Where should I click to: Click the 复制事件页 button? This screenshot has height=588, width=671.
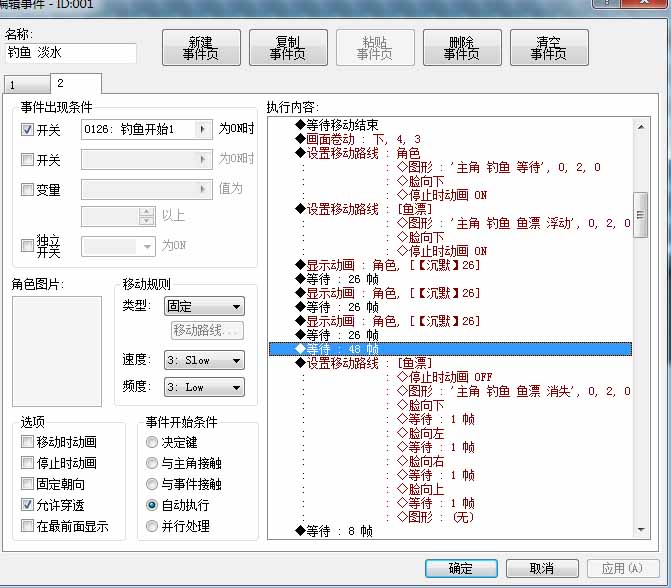point(288,48)
